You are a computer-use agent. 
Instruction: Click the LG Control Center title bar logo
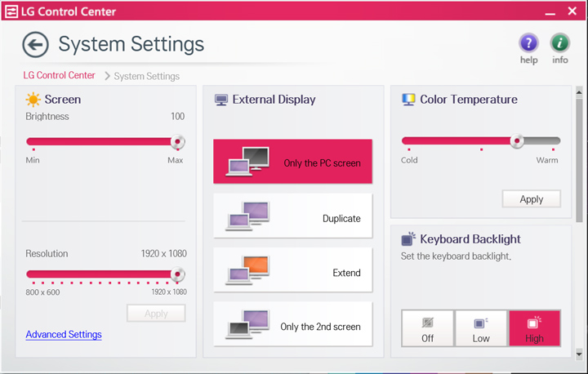[11, 11]
